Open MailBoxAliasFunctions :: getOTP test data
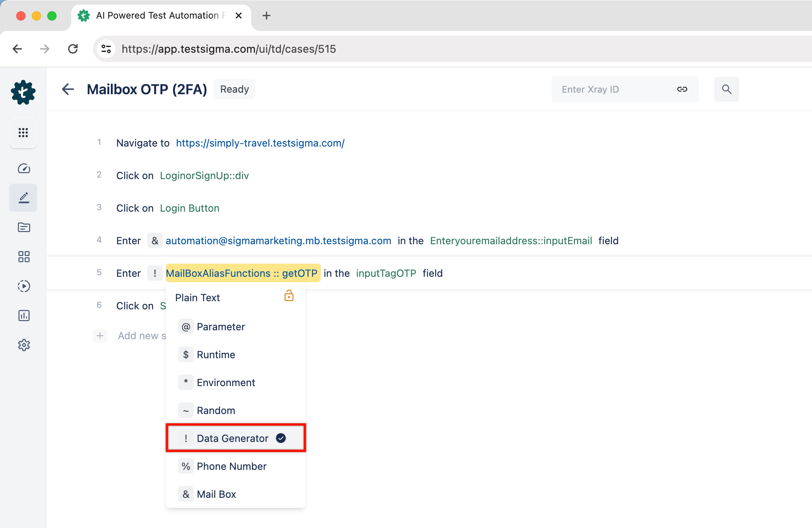Image resolution: width=812 pixels, height=528 pixels. [x=243, y=273]
